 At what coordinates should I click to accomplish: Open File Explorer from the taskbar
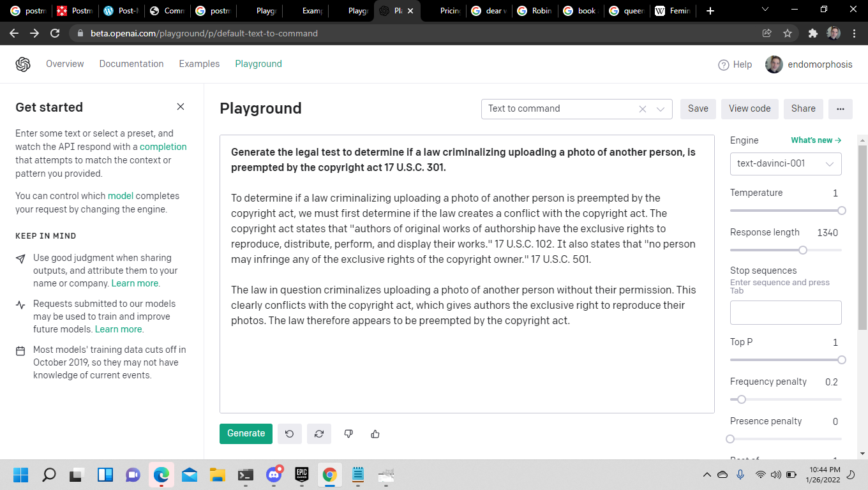(218, 475)
